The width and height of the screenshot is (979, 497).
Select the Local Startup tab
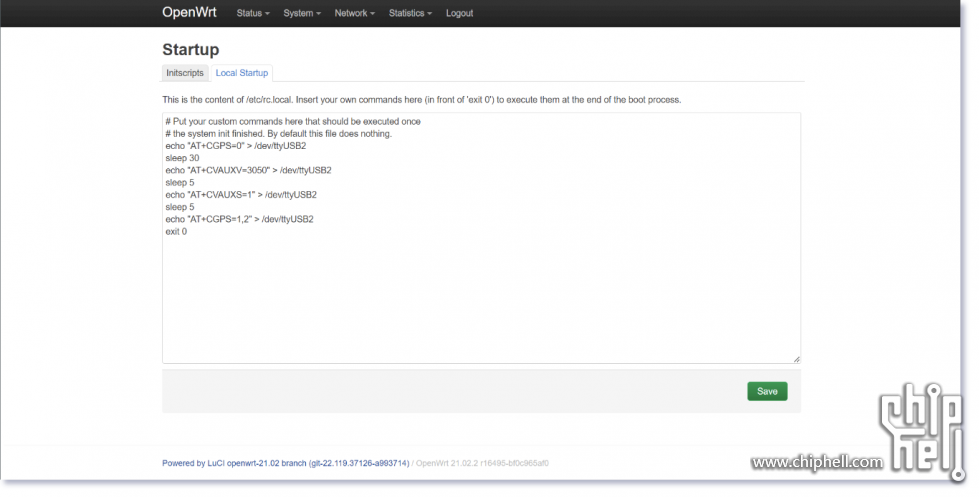point(242,73)
